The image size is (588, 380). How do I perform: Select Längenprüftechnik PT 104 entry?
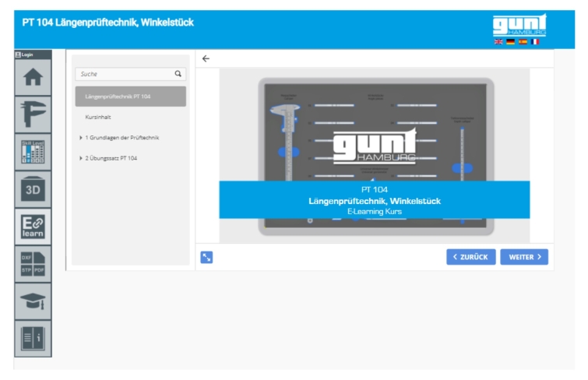point(131,97)
